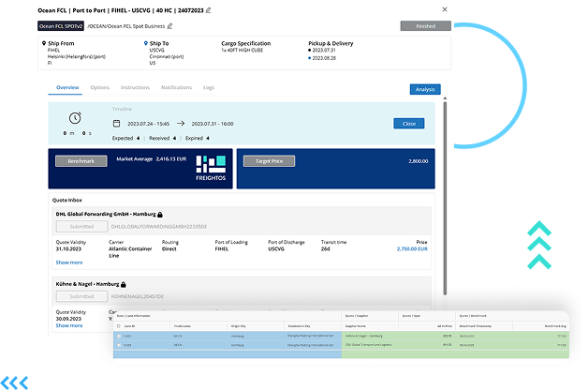
Task: Go to the Logs tab
Action: (x=210, y=87)
